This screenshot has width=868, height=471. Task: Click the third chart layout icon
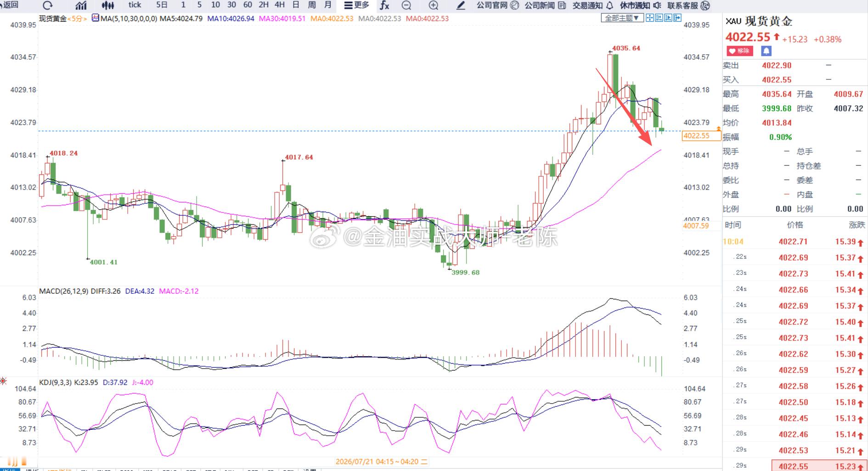(668, 18)
